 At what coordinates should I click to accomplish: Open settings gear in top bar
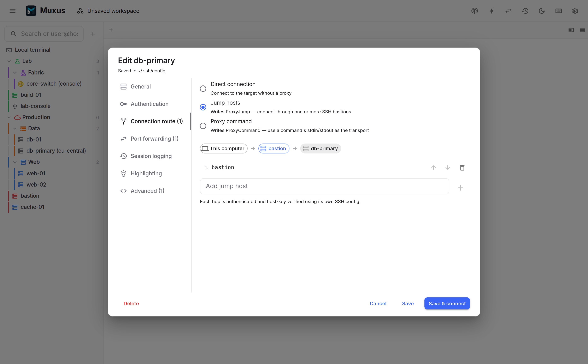[x=575, y=11]
